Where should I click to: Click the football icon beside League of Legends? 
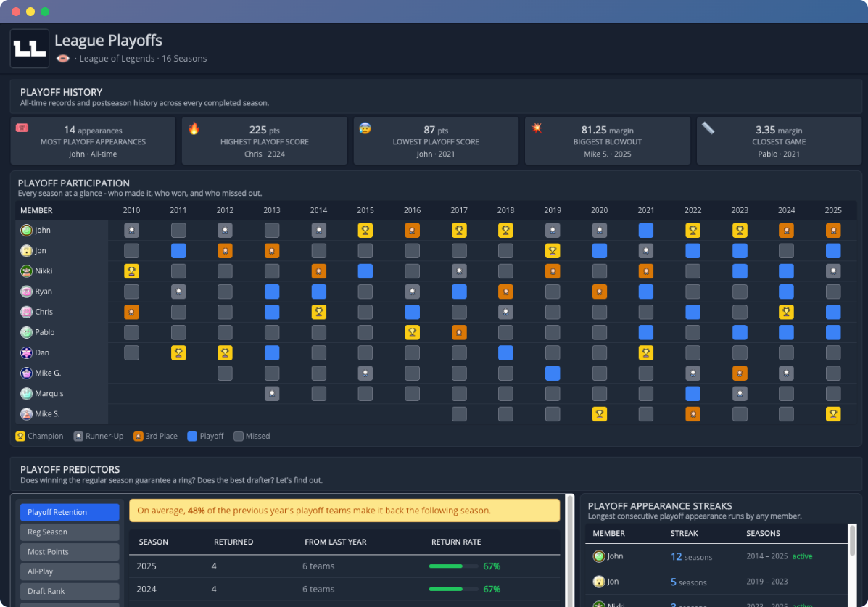point(63,59)
